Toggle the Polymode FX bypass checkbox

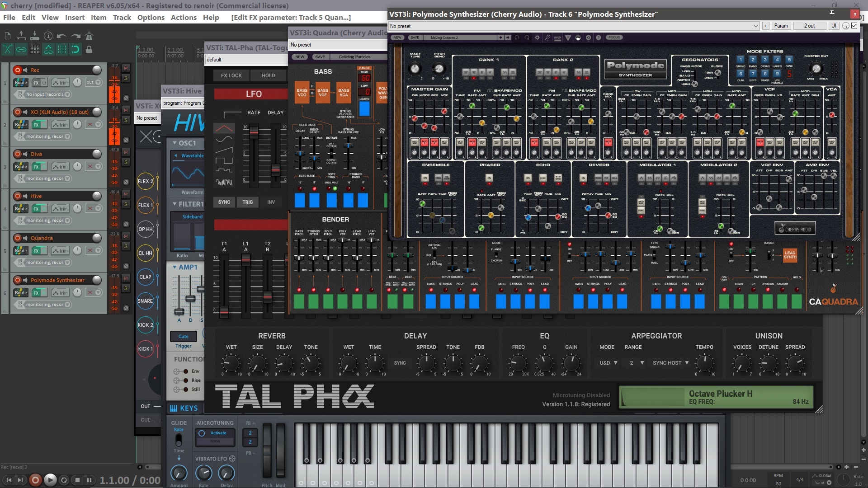[x=854, y=26]
